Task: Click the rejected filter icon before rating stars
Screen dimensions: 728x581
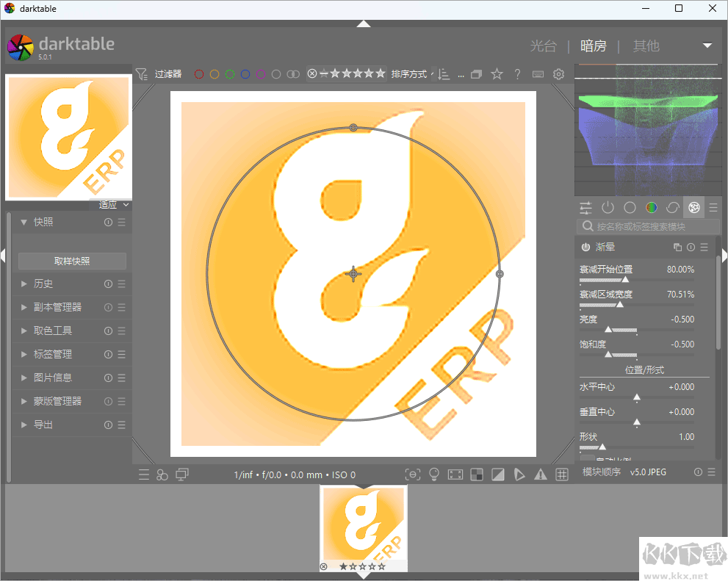Action: pos(312,73)
